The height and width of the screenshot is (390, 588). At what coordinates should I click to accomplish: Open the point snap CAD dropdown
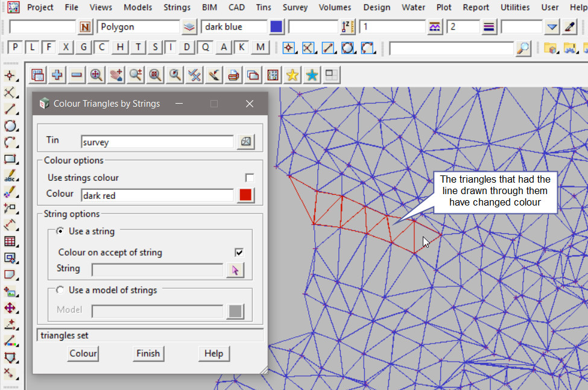pyautogui.click(x=289, y=48)
